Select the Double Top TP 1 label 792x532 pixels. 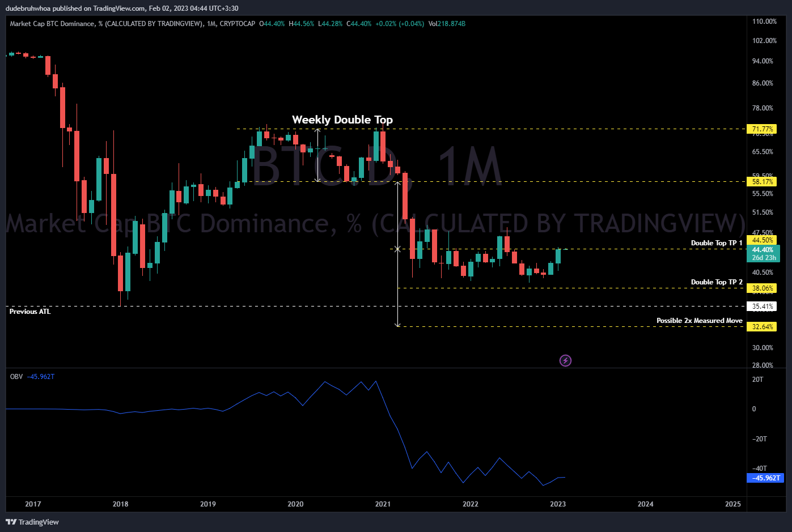pos(717,243)
